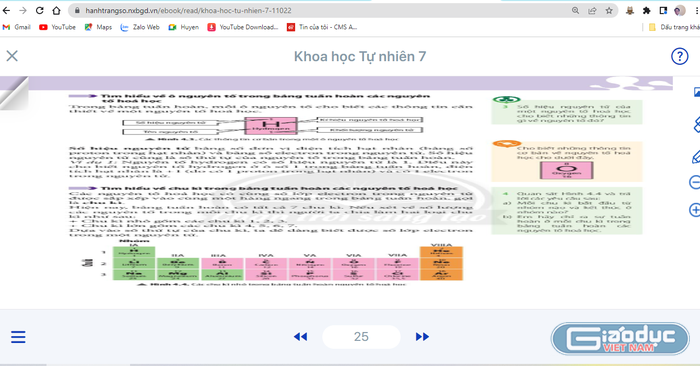This screenshot has width=700, height=366.
Task: Click the page number 25 field
Action: click(361, 337)
